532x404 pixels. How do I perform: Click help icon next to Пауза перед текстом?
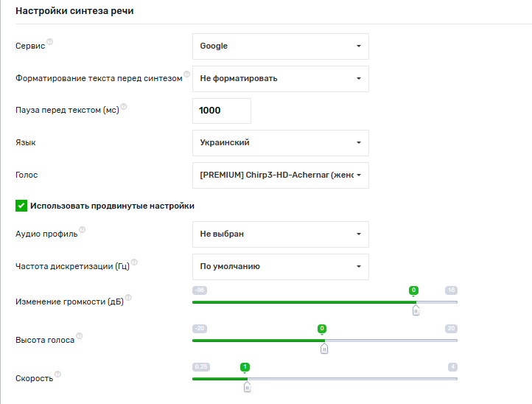click(x=124, y=107)
